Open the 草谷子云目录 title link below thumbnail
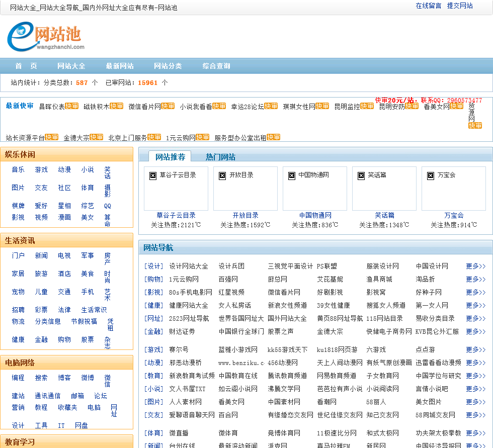 (x=176, y=215)
